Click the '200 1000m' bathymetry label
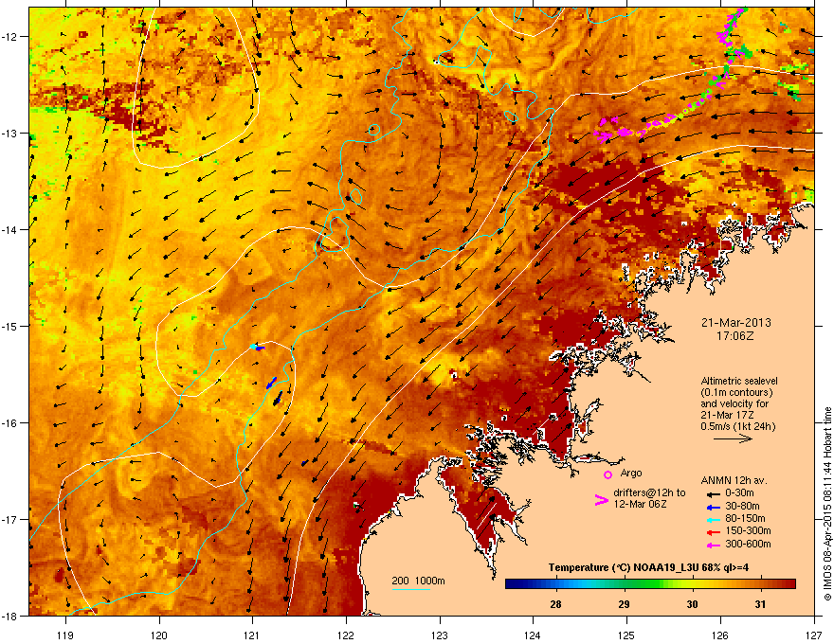Image resolution: width=834 pixels, height=644 pixels. coord(418,581)
